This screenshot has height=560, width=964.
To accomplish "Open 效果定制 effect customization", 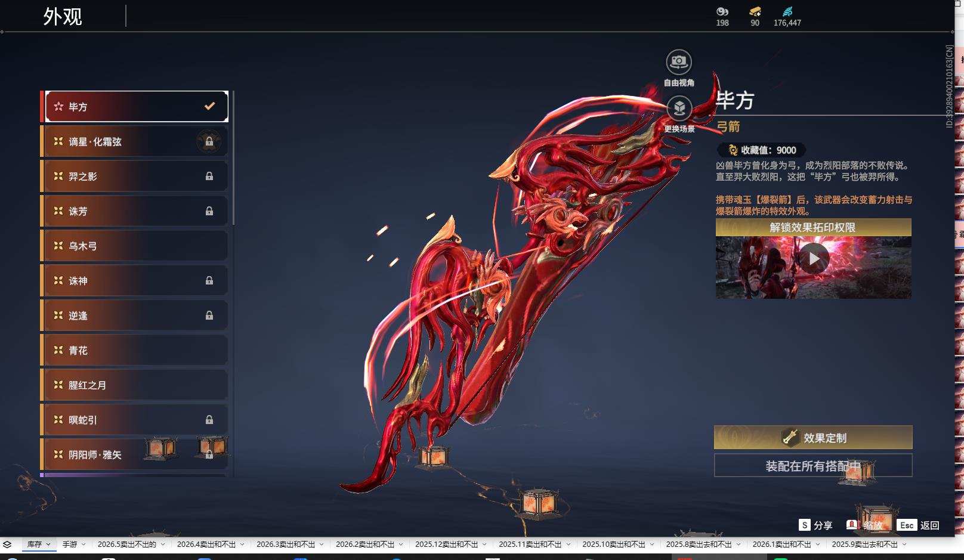I will click(813, 437).
